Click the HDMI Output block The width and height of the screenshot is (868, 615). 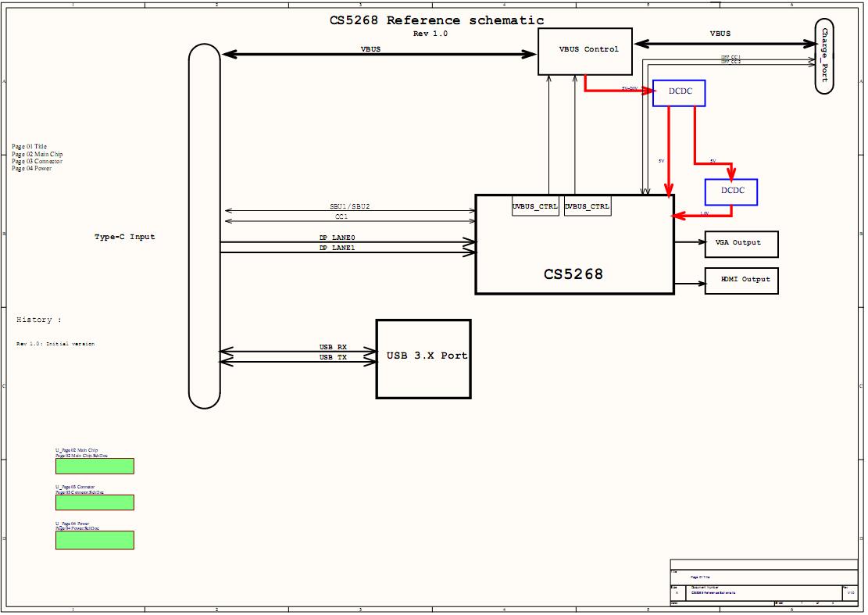[741, 281]
